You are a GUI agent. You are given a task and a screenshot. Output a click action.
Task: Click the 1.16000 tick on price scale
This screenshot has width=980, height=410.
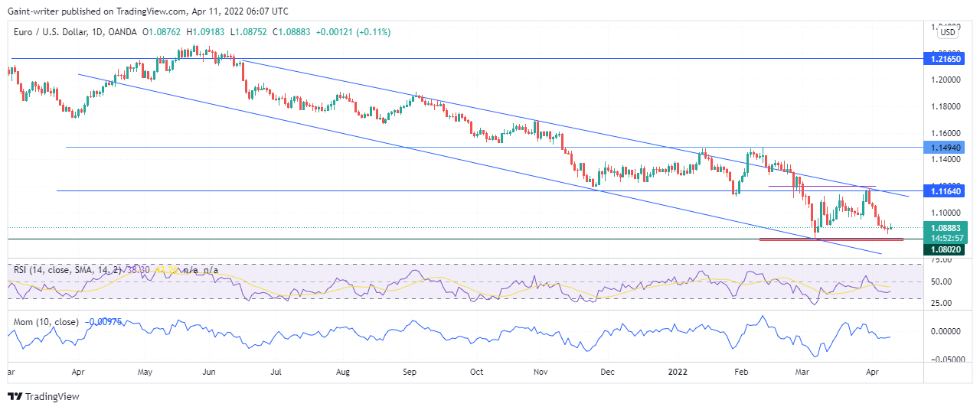(946, 133)
